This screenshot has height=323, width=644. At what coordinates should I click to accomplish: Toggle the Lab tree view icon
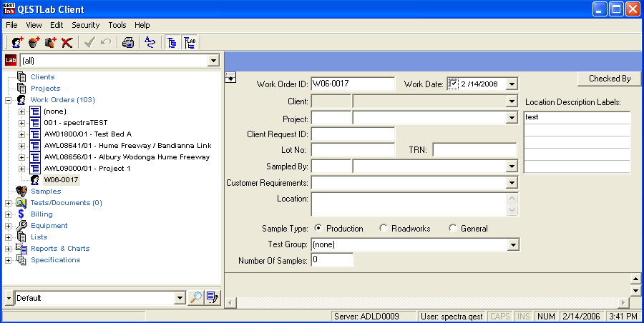pyautogui.click(x=190, y=42)
